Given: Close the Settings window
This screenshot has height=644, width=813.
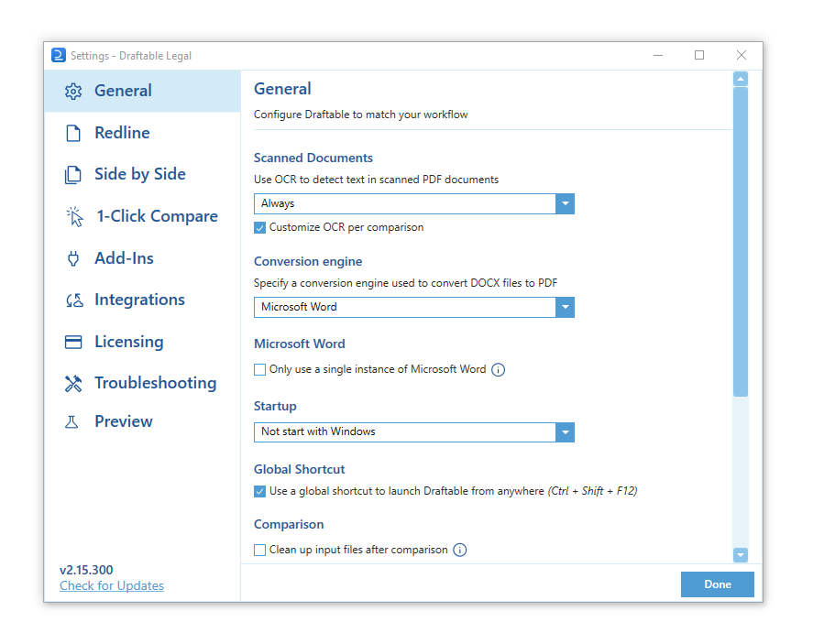Looking at the screenshot, I should tap(742, 56).
